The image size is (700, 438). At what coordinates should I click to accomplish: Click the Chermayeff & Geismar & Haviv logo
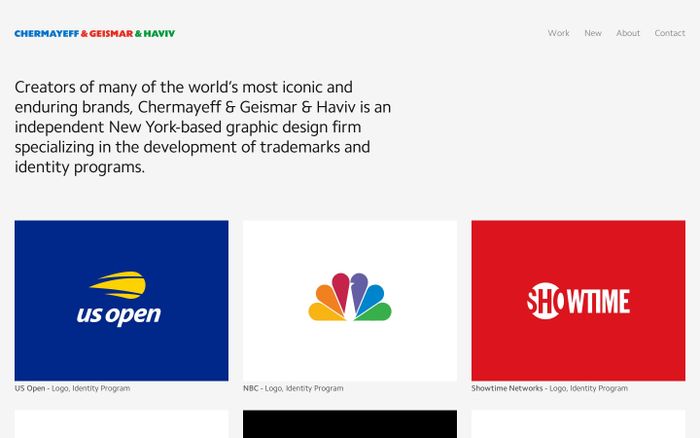pos(95,33)
